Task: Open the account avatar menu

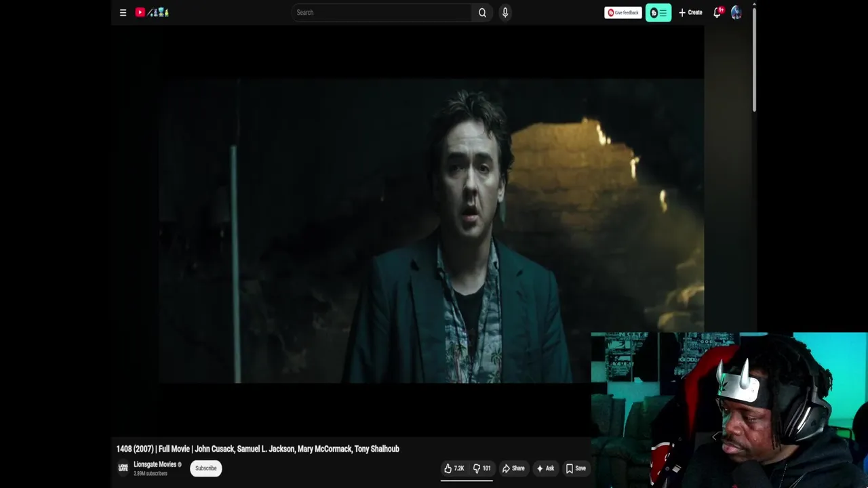Action: (736, 12)
